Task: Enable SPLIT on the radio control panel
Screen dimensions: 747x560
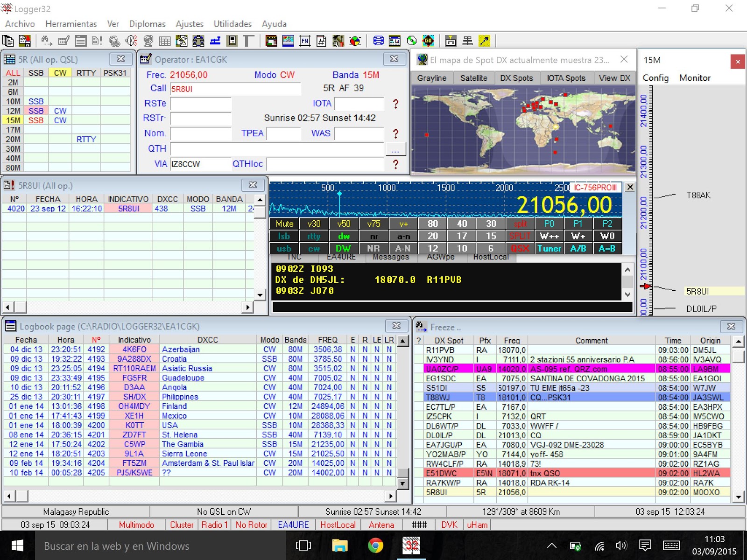Action: tap(520, 236)
